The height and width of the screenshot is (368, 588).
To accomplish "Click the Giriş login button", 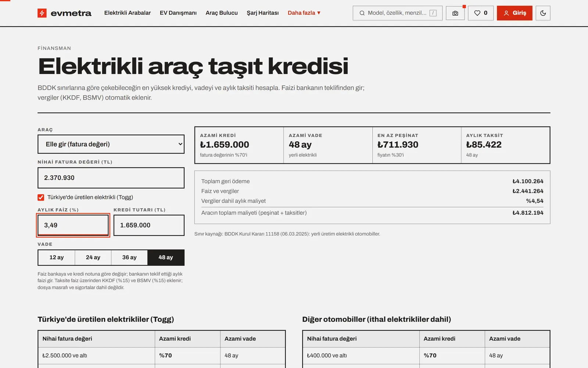I will click(514, 13).
